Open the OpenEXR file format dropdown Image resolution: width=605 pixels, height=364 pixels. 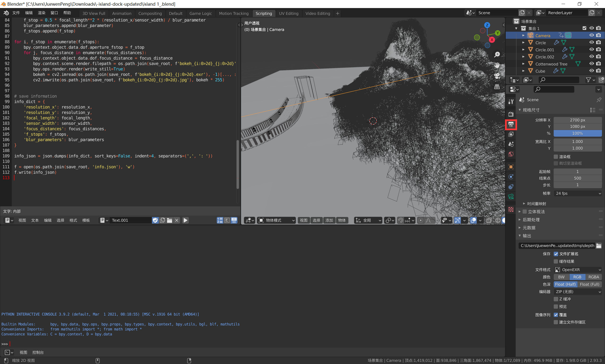point(578,269)
